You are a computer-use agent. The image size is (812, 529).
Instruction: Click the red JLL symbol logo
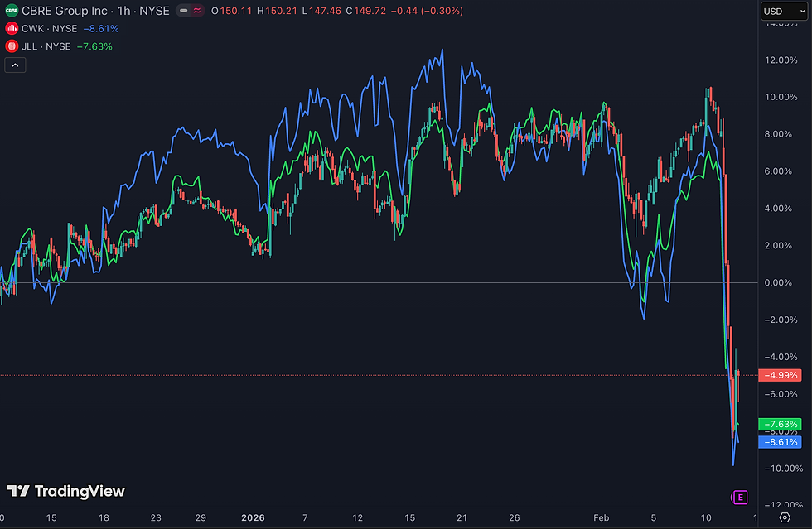click(12, 46)
